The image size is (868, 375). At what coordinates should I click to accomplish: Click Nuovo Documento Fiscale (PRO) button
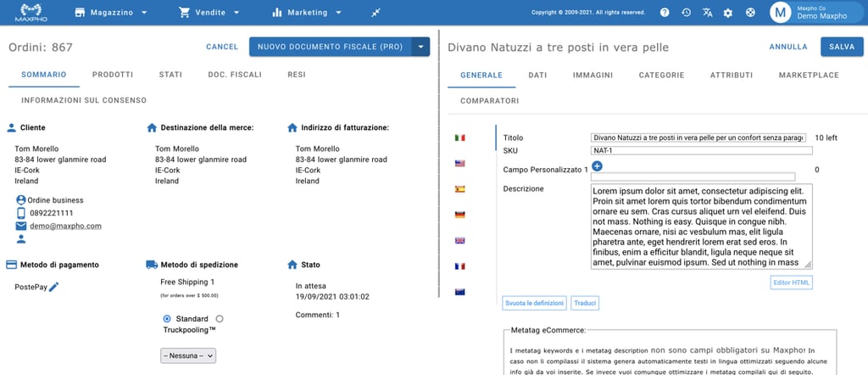[x=330, y=47]
